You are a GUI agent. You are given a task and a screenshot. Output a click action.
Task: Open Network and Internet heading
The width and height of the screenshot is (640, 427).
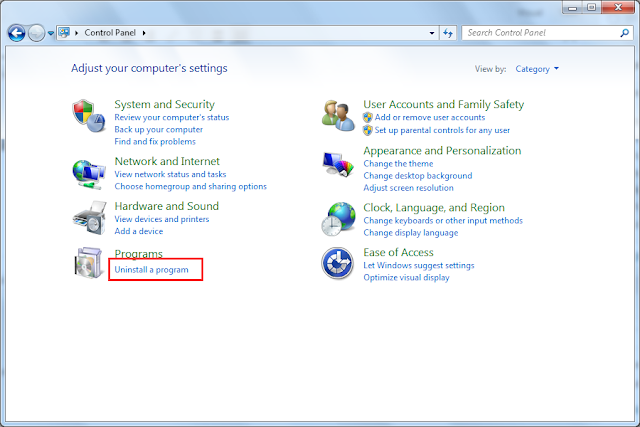tap(167, 161)
